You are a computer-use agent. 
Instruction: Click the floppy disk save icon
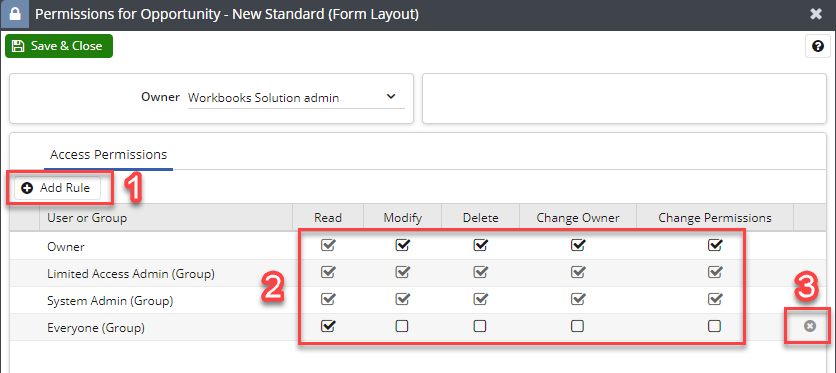pyautogui.click(x=18, y=46)
